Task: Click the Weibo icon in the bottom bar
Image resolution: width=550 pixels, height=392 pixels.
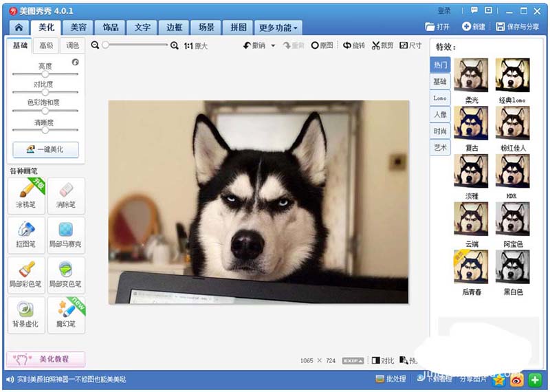Action: [517, 380]
